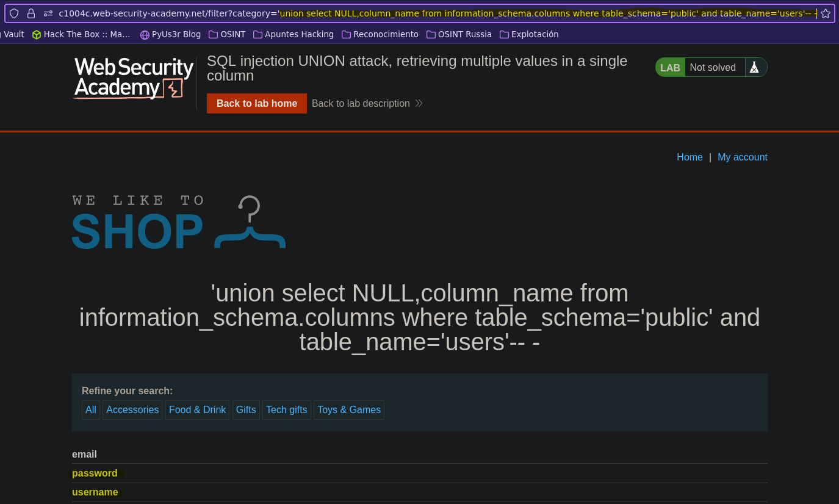
Task: Open the Vault bookmark
Action: [x=12, y=34]
